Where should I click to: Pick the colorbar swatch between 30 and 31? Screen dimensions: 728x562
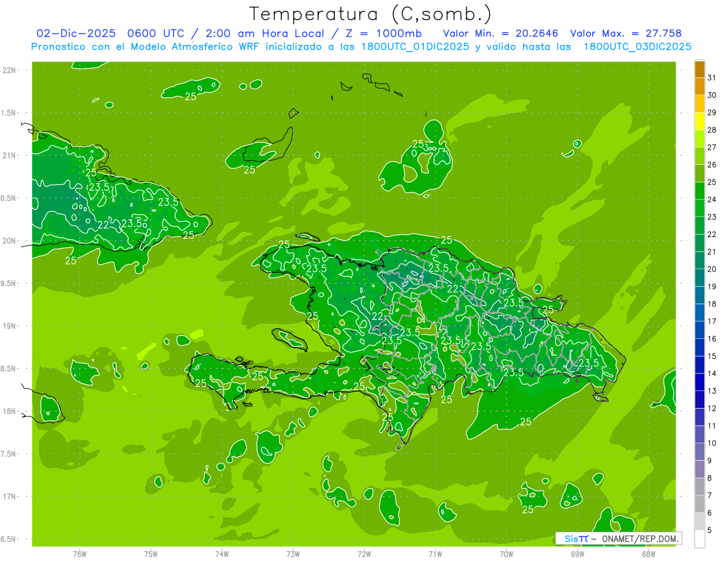coord(699,86)
